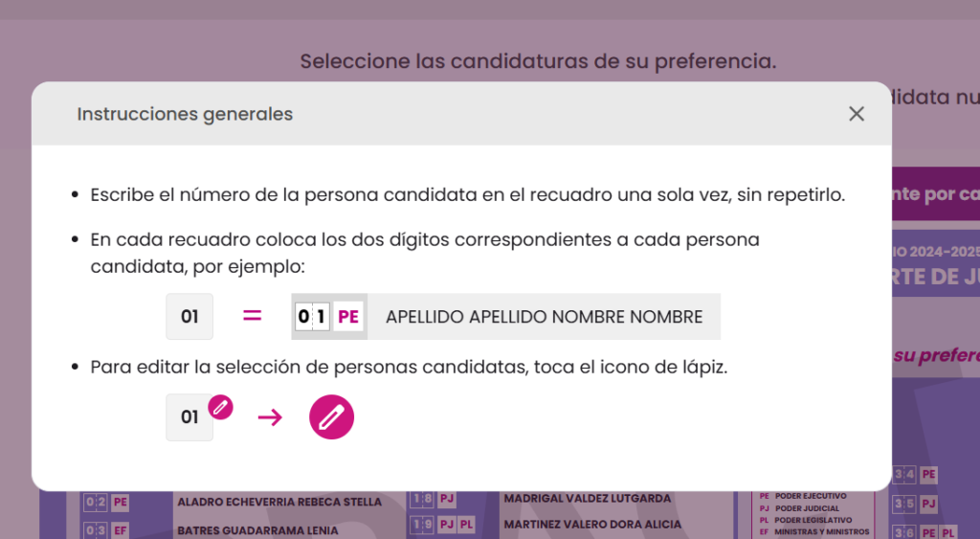Click the dashed 0 1 digit box in the example
980x539 pixels.
point(312,317)
